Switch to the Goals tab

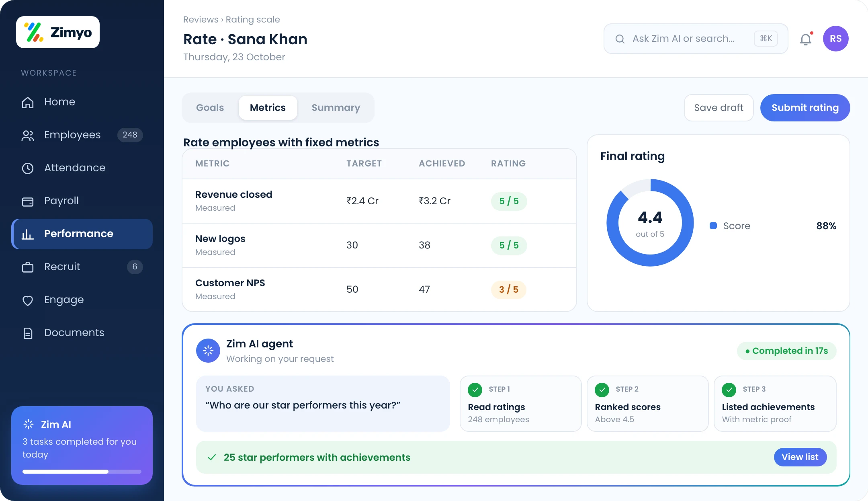point(210,108)
